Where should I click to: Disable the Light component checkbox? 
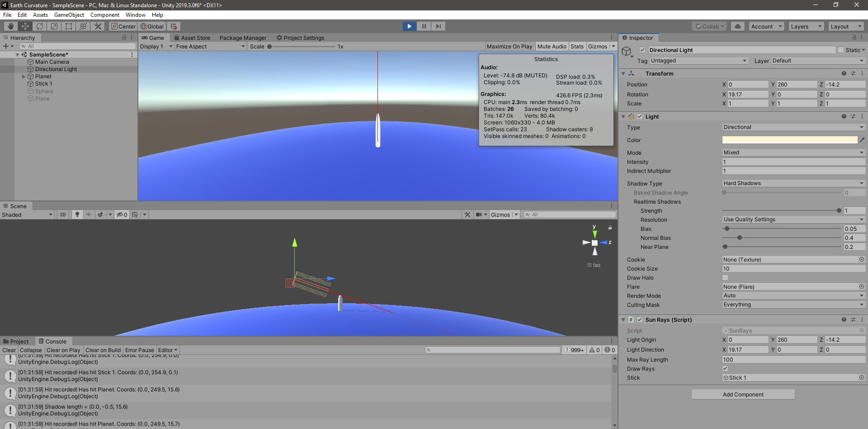(x=640, y=116)
